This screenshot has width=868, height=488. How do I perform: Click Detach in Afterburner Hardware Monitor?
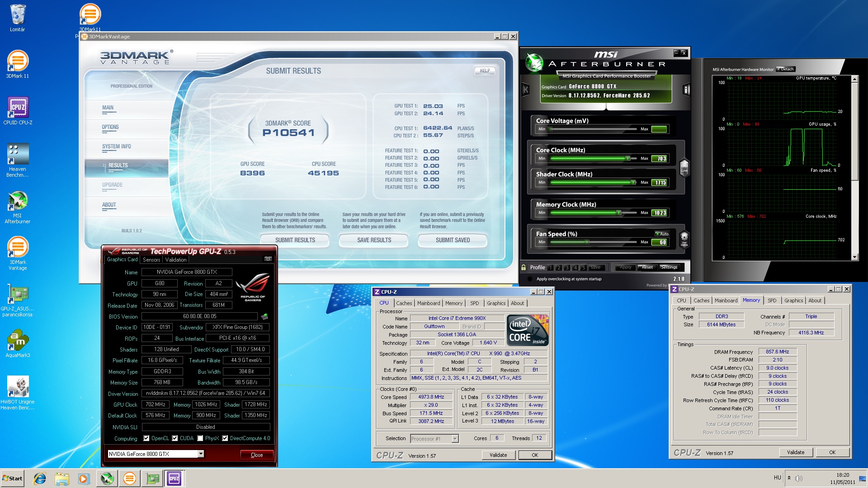pyautogui.click(x=786, y=69)
